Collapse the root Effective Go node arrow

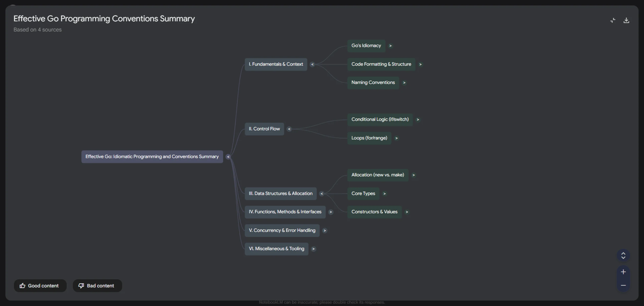click(x=228, y=157)
